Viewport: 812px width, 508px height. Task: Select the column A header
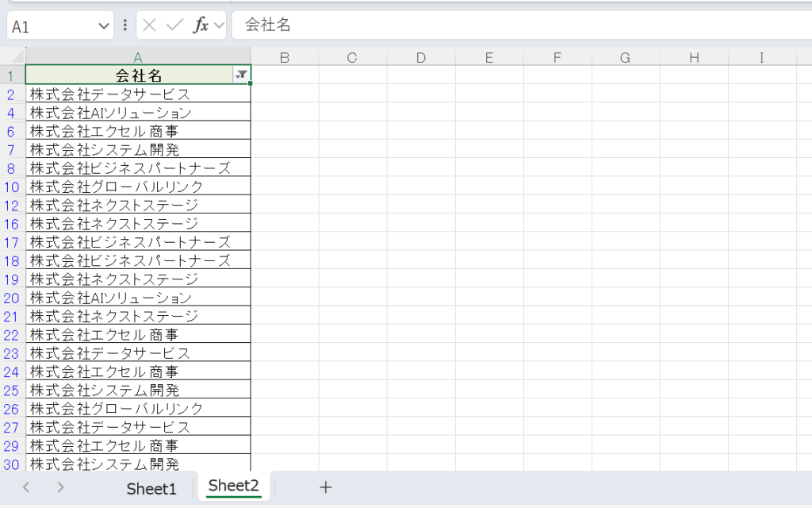[x=138, y=57]
